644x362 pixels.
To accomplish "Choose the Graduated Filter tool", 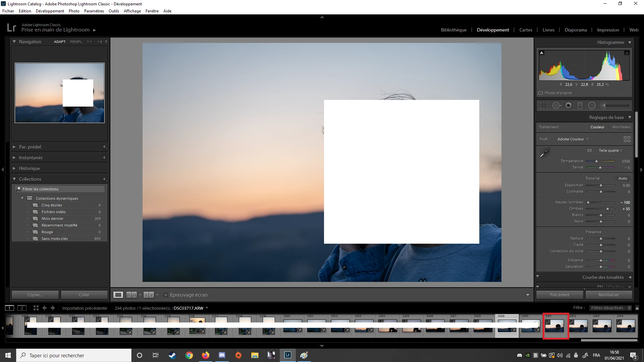I will tap(580, 106).
